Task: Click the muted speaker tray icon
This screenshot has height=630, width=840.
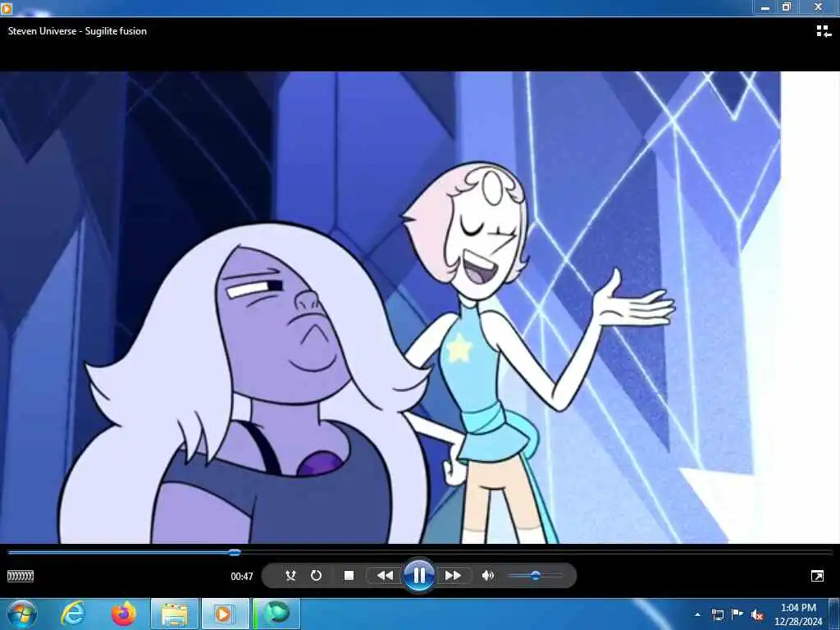Action: pyautogui.click(x=757, y=614)
